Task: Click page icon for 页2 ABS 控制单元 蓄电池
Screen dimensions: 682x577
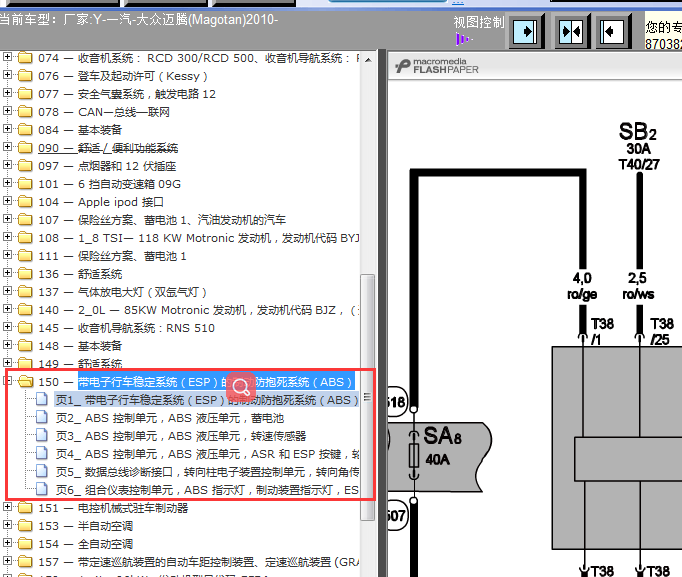Action: pyautogui.click(x=42, y=417)
